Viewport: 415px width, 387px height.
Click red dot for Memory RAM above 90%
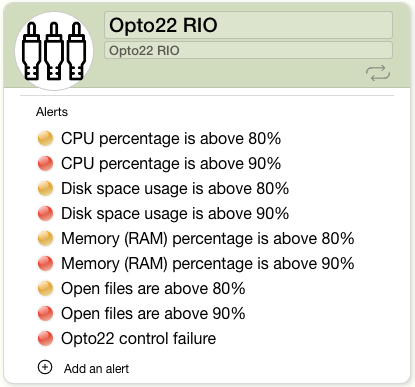45,263
